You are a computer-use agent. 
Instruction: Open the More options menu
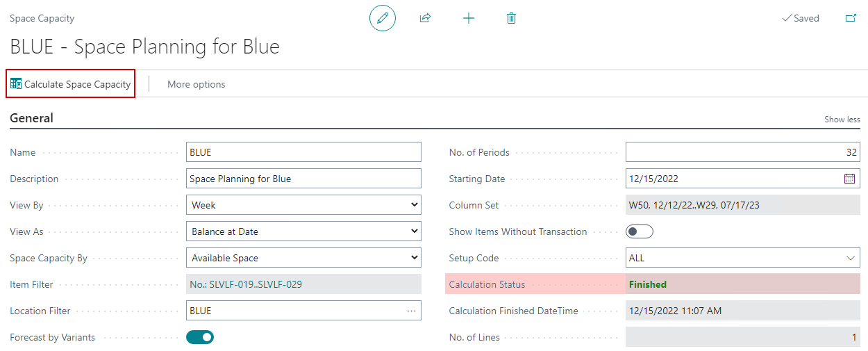pos(196,84)
